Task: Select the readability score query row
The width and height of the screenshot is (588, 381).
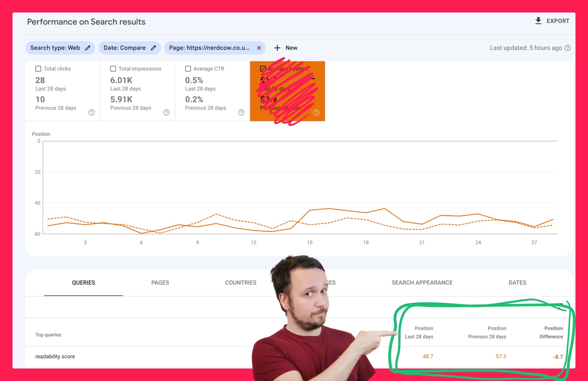Action: [x=55, y=357]
